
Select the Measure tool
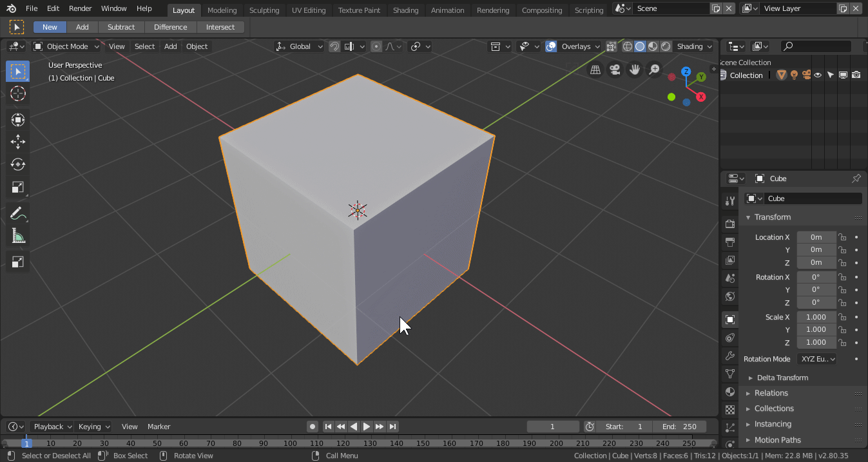18,236
